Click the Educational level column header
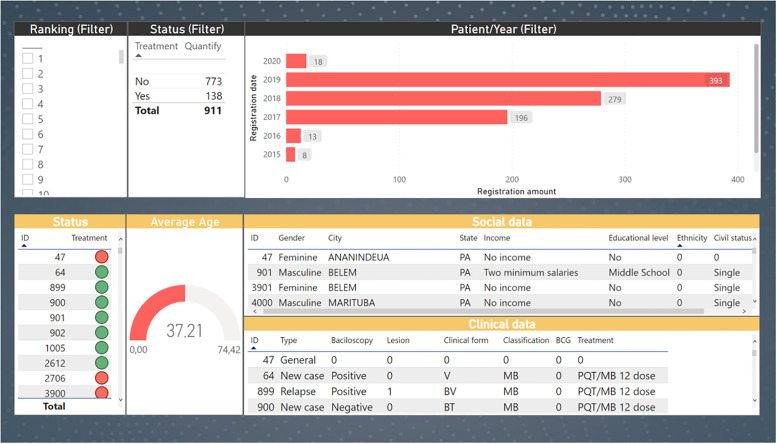This screenshot has width=777, height=444. (x=639, y=239)
